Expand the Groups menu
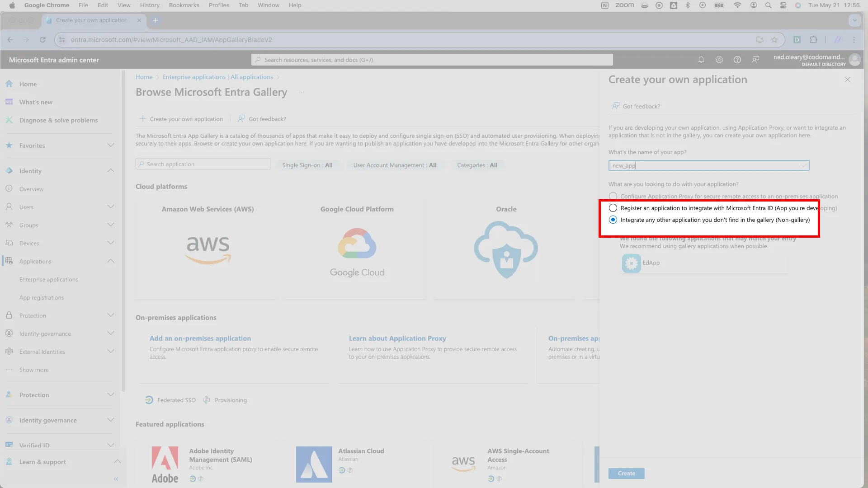 pos(111,225)
